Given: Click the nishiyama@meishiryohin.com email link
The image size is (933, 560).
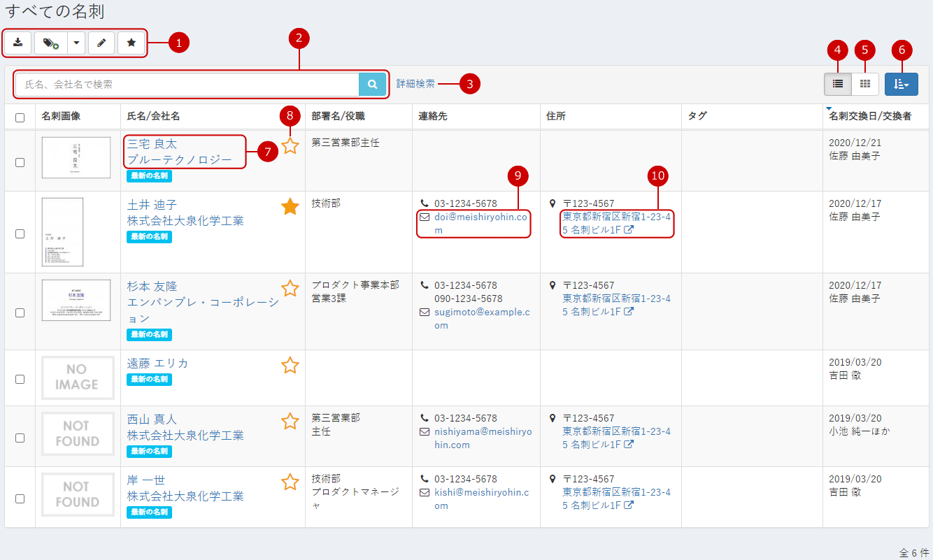Looking at the screenshot, I should (483, 438).
